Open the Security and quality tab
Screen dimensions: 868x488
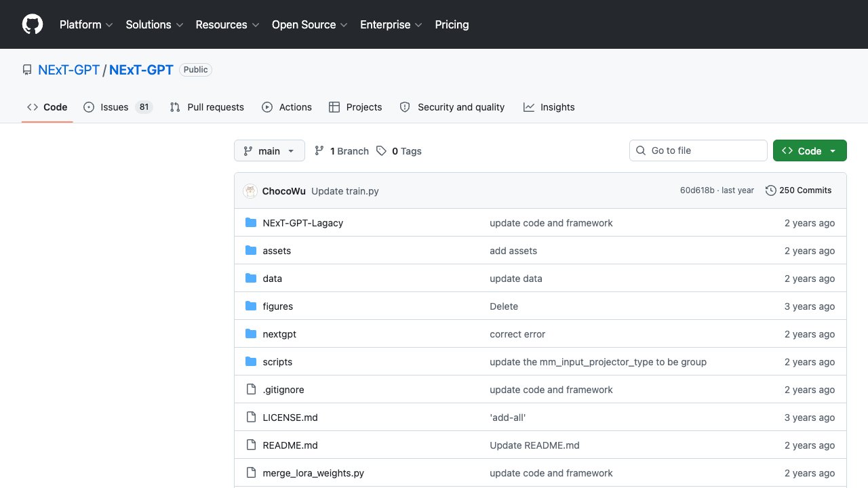tap(452, 107)
